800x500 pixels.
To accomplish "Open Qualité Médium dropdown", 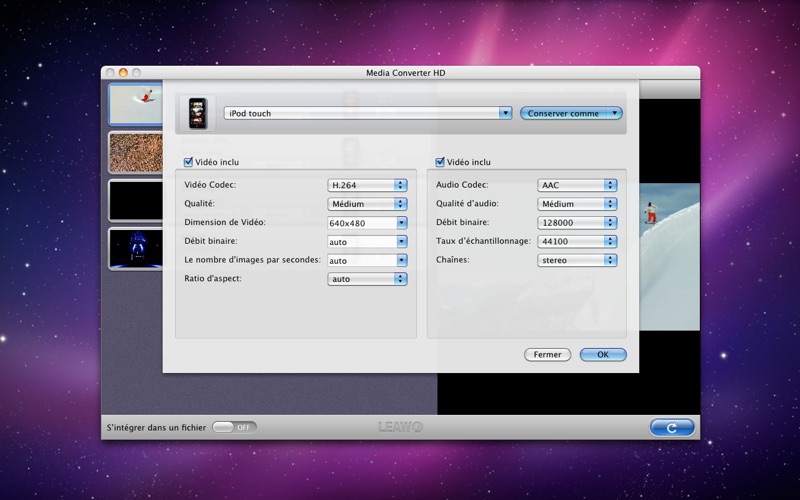I will click(x=367, y=204).
